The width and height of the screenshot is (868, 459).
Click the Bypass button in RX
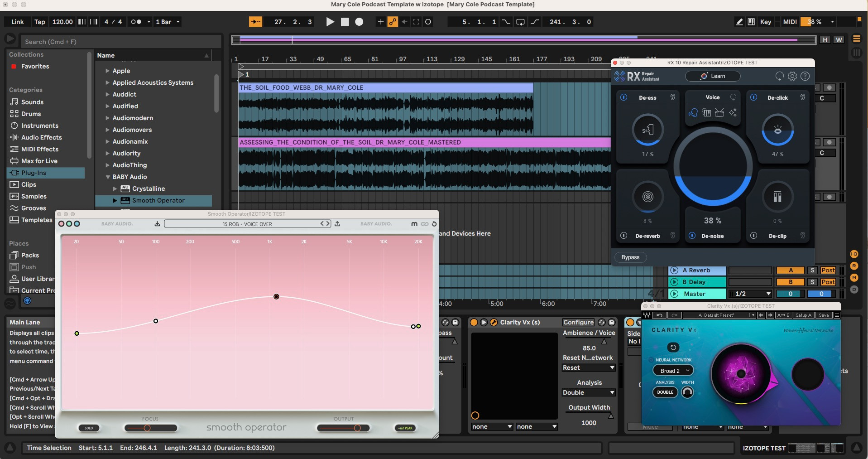630,257
